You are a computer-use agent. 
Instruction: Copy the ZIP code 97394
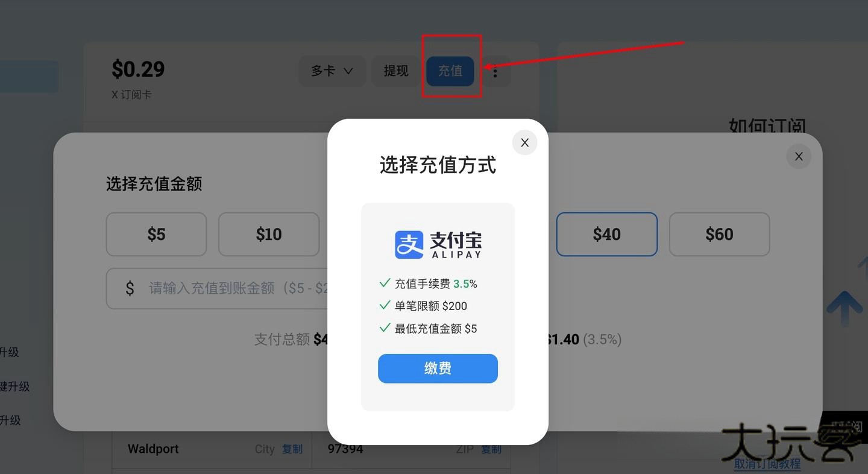coord(491,449)
